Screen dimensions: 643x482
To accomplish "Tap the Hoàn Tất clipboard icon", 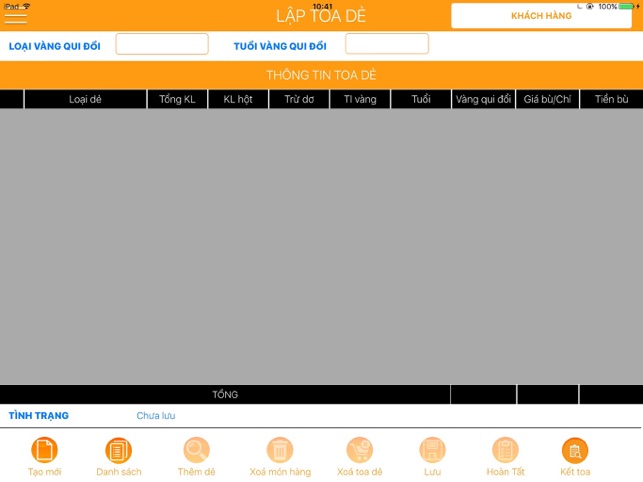I will (x=505, y=450).
